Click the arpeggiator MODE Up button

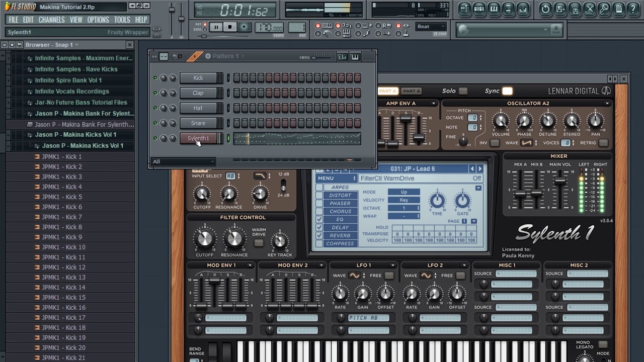pos(404,192)
